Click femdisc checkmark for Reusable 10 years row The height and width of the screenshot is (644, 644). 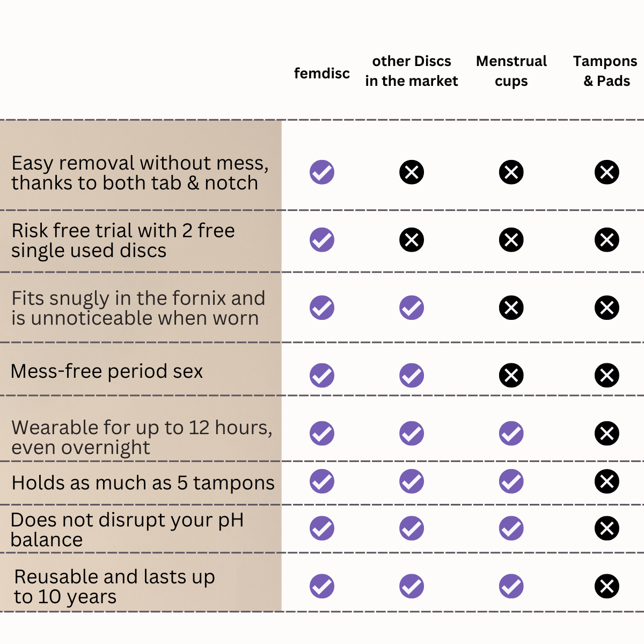tap(322, 586)
